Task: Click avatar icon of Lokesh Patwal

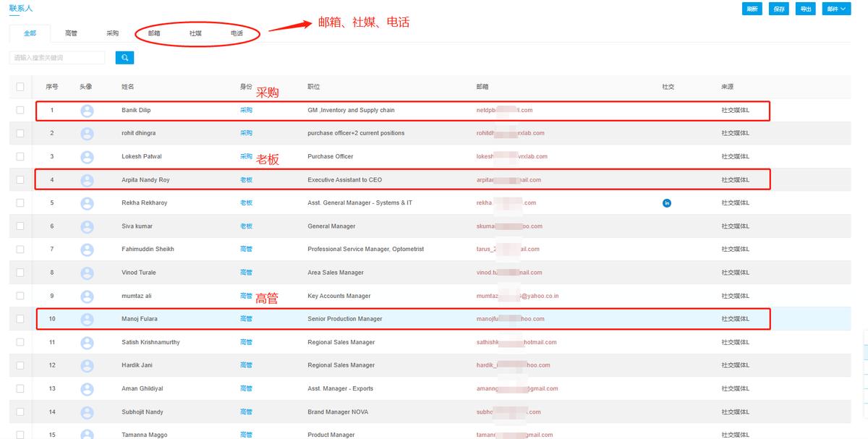Action: [x=87, y=157]
